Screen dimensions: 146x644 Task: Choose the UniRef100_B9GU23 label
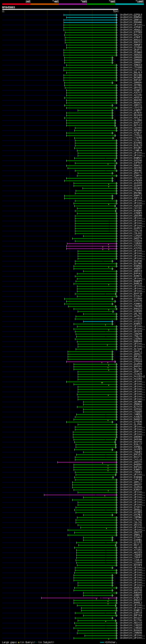coord(131,40)
